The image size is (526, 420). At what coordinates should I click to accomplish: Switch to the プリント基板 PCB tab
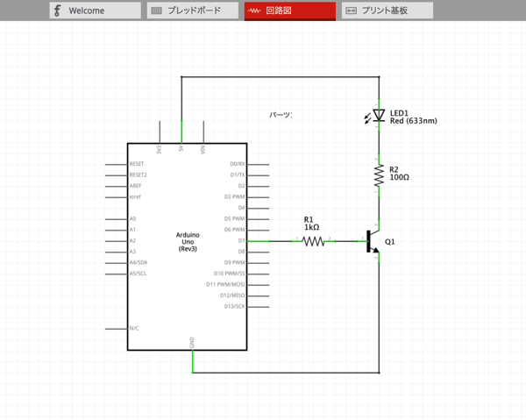click(x=387, y=11)
